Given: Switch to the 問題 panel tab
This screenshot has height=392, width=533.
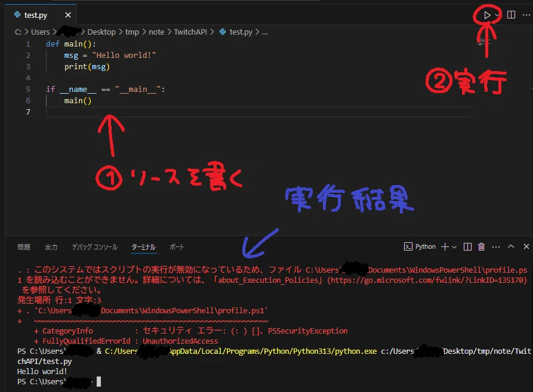Looking at the screenshot, I should pos(24,247).
